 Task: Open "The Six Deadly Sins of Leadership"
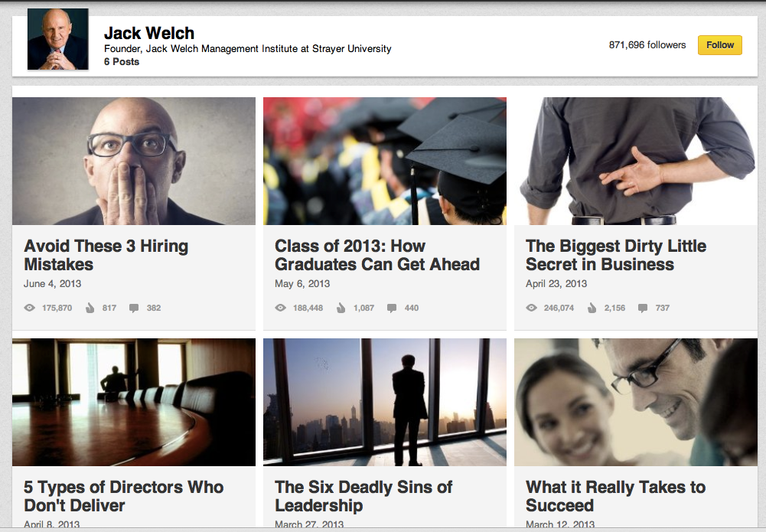[x=363, y=496]
